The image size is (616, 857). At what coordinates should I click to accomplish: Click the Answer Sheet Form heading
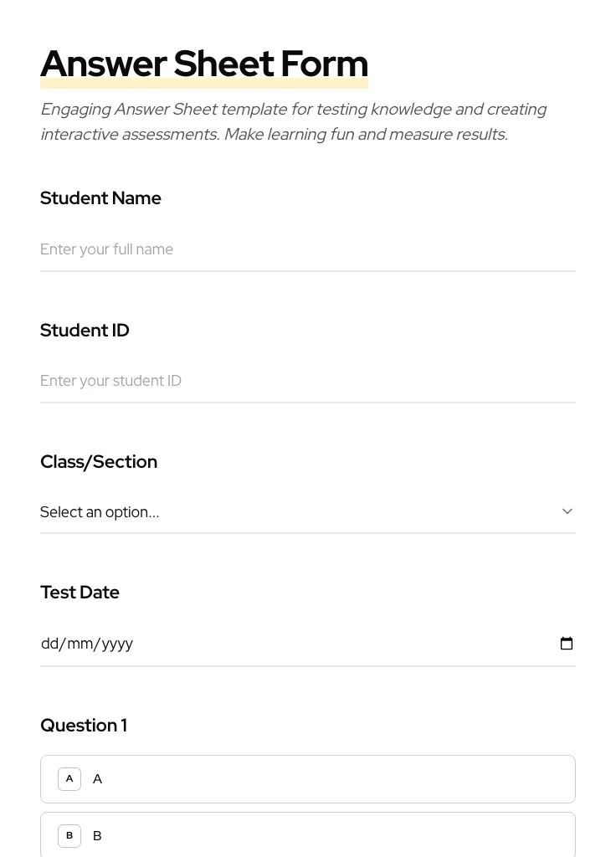click(x=204, y=63)
